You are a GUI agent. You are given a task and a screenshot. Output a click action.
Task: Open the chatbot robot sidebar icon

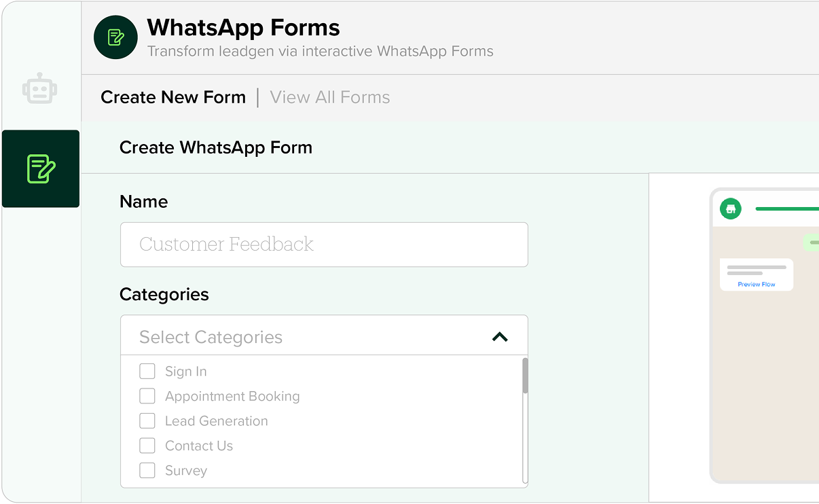pos(40,89)
